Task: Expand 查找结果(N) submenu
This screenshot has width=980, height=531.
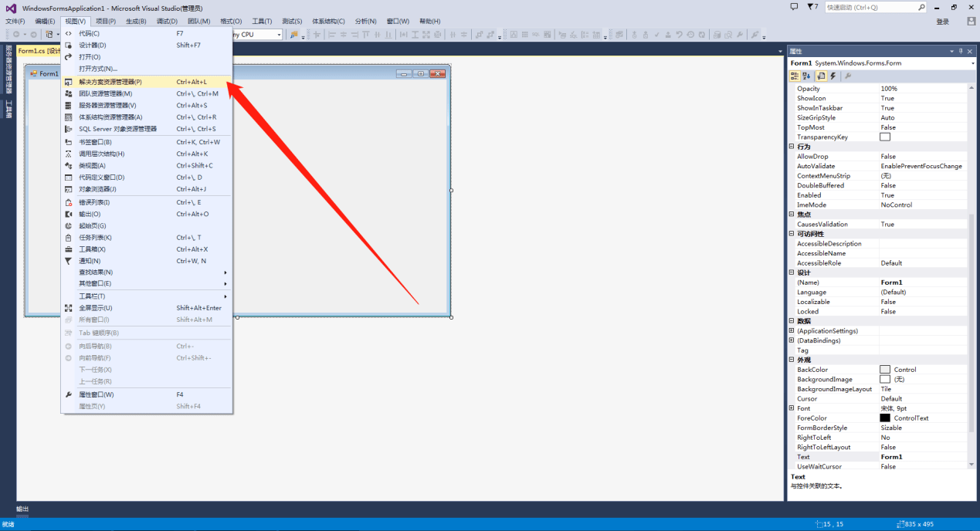Action: point(147,272)
